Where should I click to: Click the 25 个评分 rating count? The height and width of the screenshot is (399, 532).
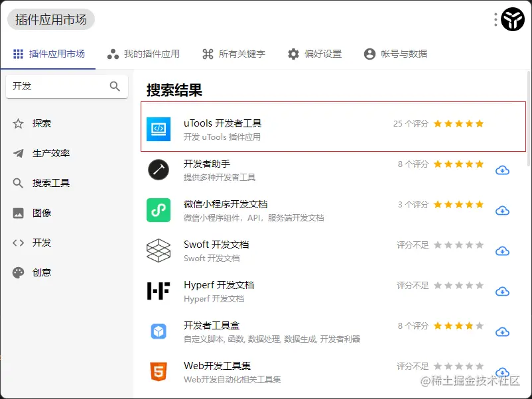point(411,124)
